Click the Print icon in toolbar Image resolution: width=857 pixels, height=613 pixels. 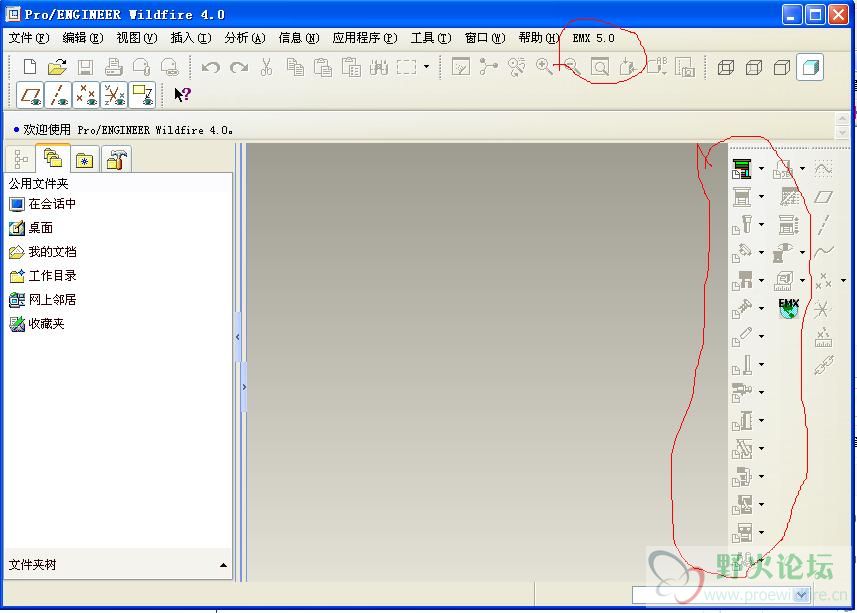pyautogui.click(x=114, y=67)
